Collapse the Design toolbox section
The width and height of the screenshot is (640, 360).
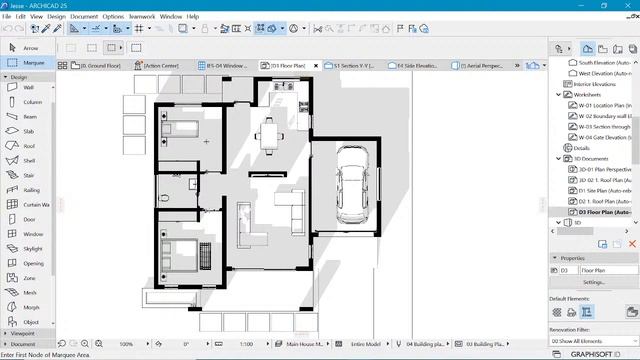click(5, 77)
